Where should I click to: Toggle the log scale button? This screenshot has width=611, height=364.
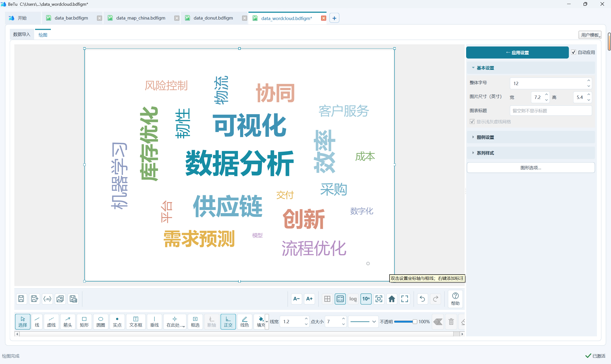(x=353, y=299)
